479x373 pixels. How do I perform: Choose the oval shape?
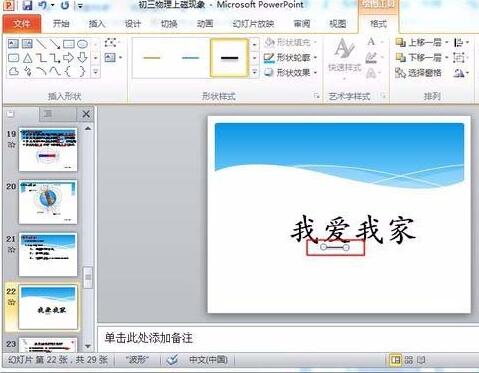82,44
